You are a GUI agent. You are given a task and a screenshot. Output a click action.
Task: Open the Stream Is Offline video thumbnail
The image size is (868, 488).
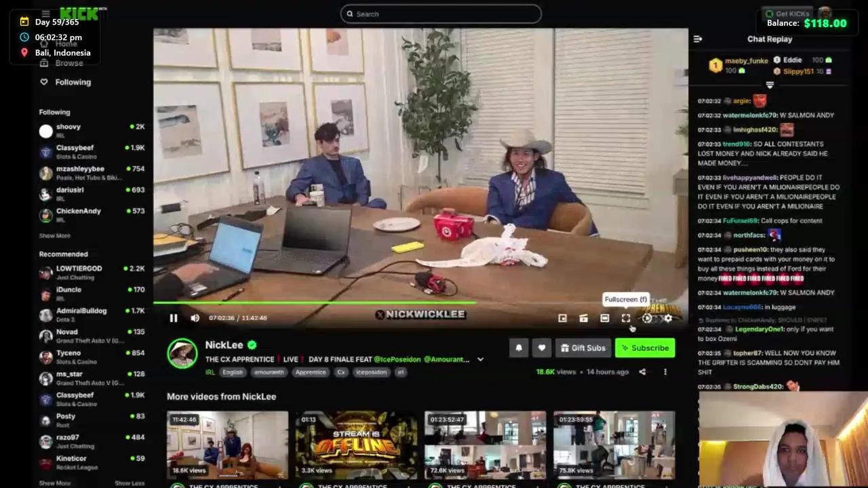pyautogui.click(x=356, y=445)
